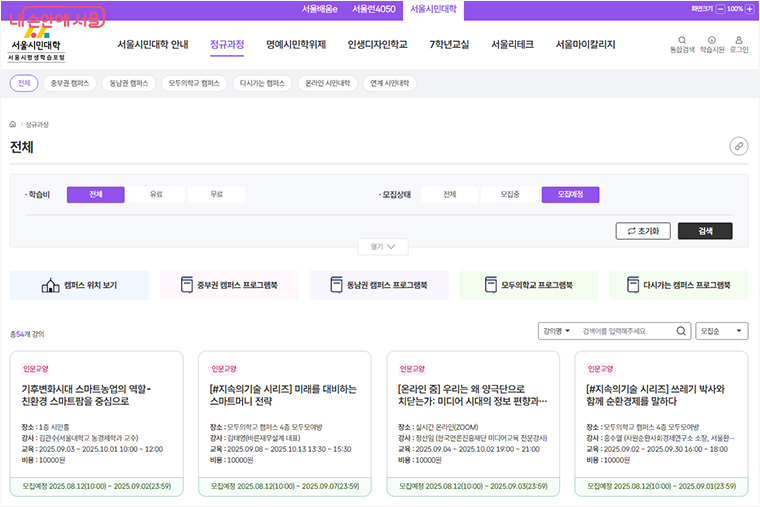Click the building icon for 캠퍼스 위치 보기
Viewport: 760px width, 507px height.
(x=50, y=285)
